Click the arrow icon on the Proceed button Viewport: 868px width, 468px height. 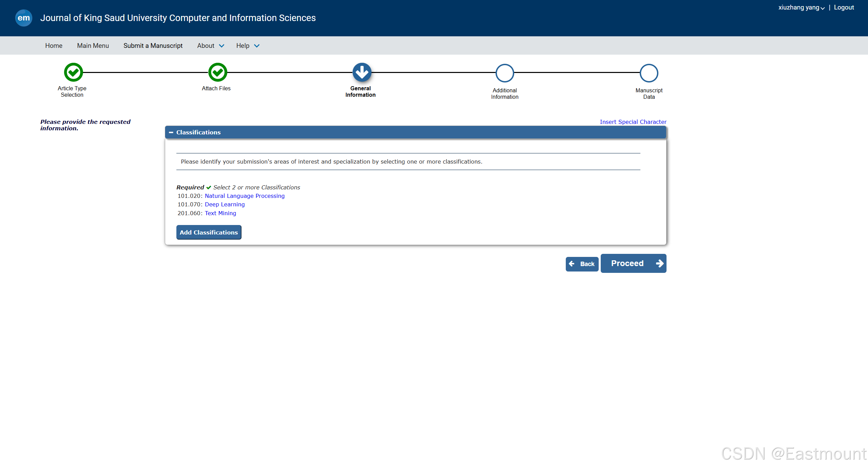[x=659, y=263]
